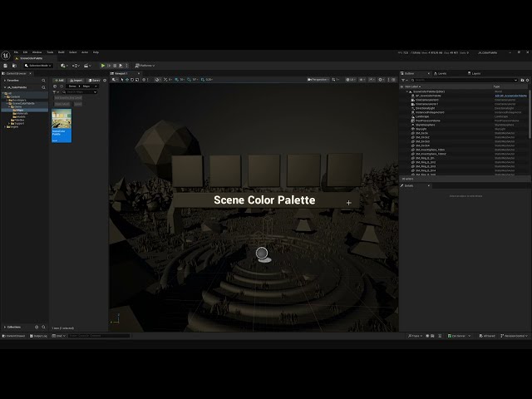
Task: Choose the scale tool in viewport toolbar
Action: pos(137,80)
